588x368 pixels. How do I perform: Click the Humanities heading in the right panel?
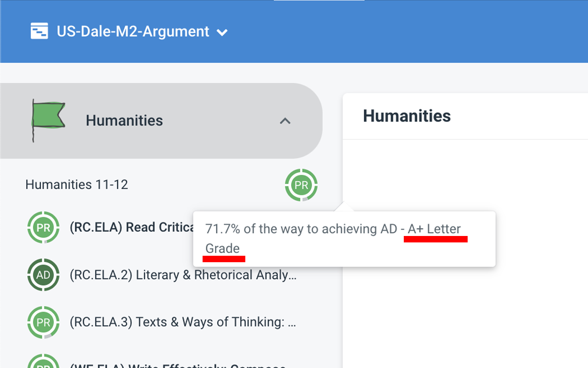click(407, 116)
